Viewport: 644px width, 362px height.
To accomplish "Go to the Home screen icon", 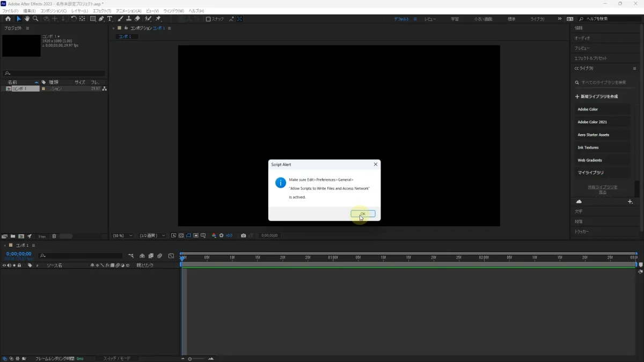I will pos(8,19).
